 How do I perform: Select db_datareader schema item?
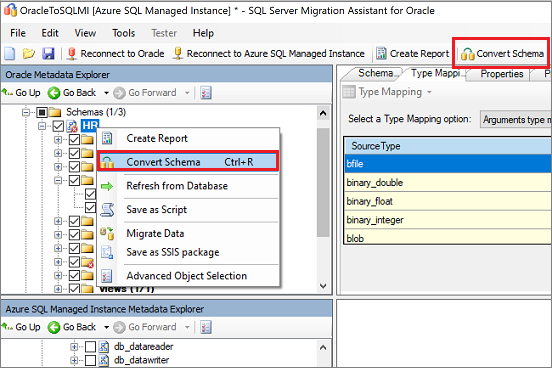144,347
